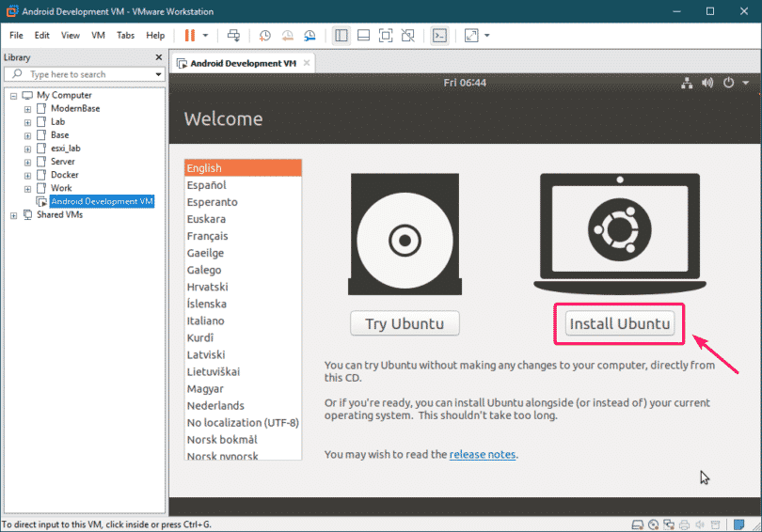Click the laptop image above Install Ubuntu
Image resolution: width=762 pixels, height=532 pixels.
(x=620, y=234)
